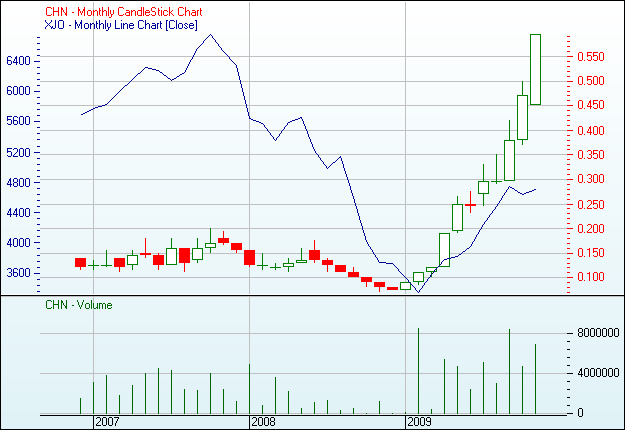Click the 4000 value on the XJO axis
This screenshot has height=430, width=625.
pos(18,243)
